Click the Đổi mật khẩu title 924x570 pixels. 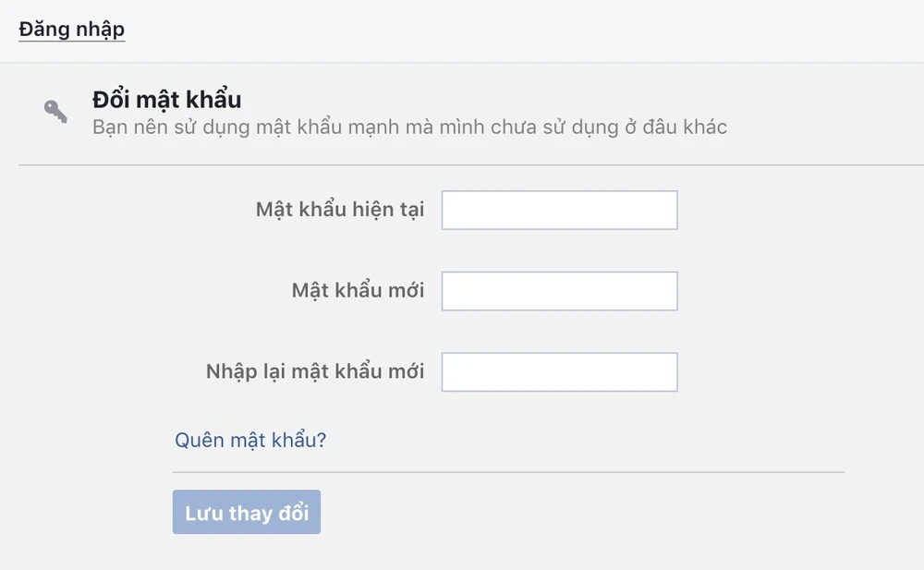tap(166, 99)
